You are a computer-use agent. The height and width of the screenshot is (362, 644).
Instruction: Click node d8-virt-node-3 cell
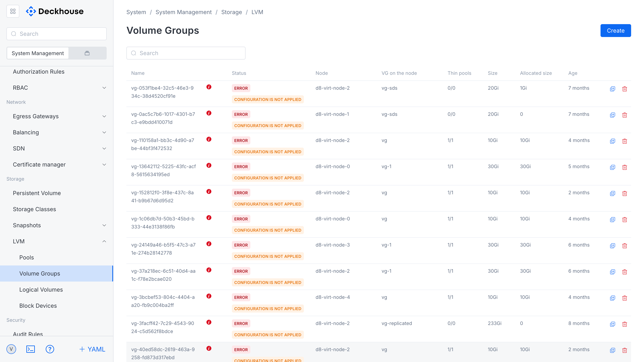[x=332, y=245]
